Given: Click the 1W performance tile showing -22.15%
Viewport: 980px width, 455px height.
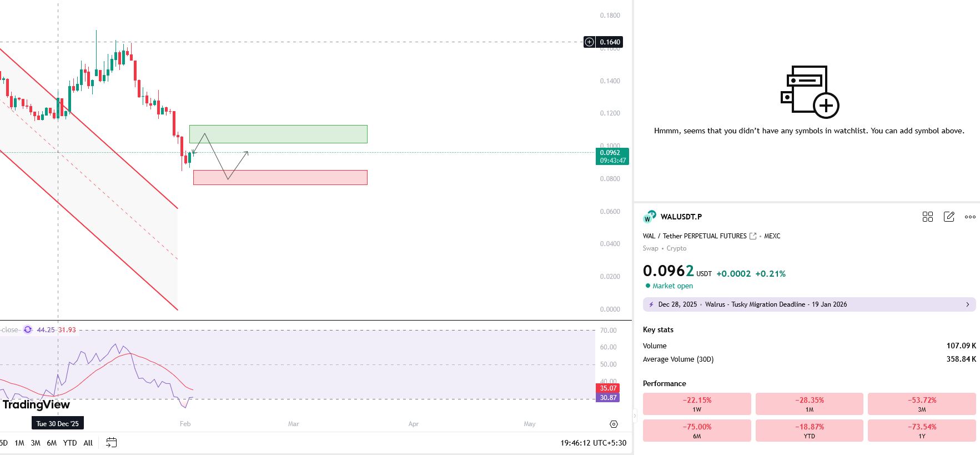Looking at the screenshot, I should (697, 404).
